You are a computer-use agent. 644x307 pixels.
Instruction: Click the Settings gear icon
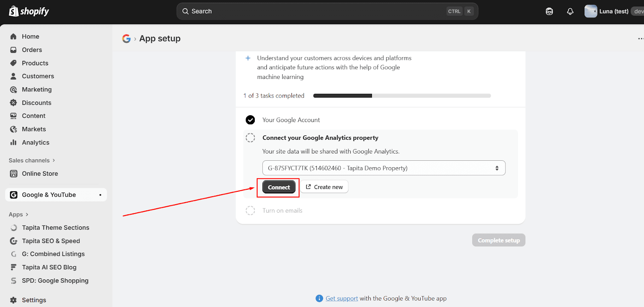tap(13, 300)
